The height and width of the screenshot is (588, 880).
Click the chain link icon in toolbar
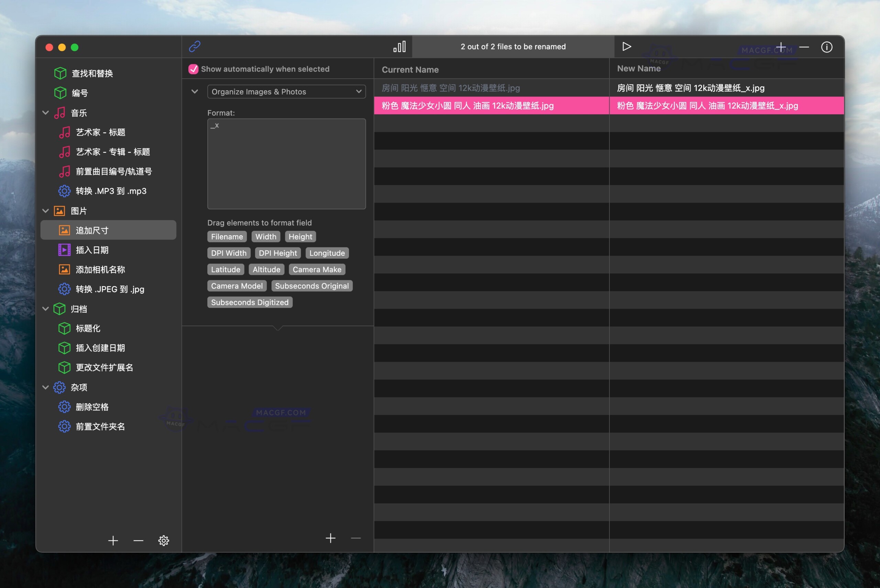[x=194, y=46]
